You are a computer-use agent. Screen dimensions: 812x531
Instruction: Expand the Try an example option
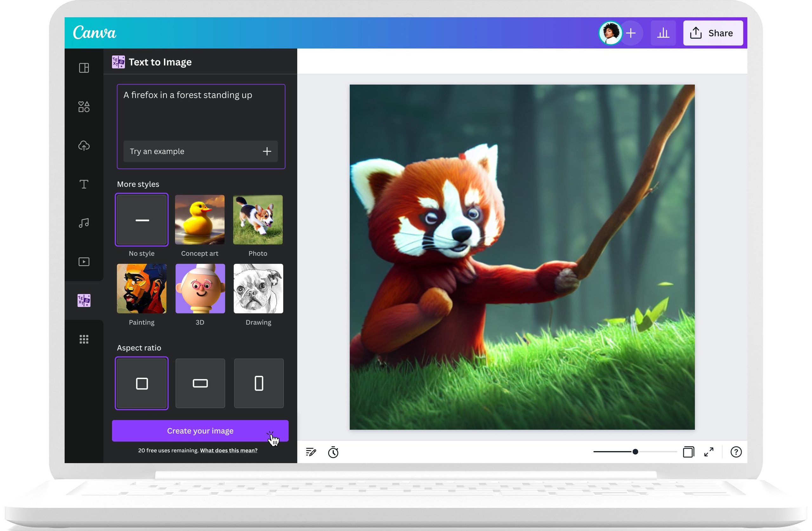(x=200, y=151)
